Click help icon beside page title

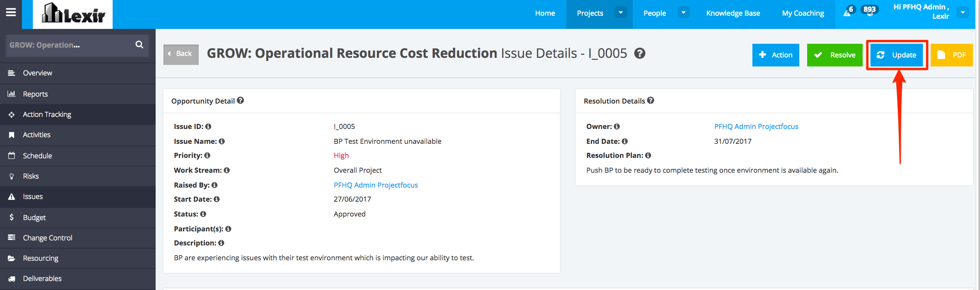pos(640,53)
